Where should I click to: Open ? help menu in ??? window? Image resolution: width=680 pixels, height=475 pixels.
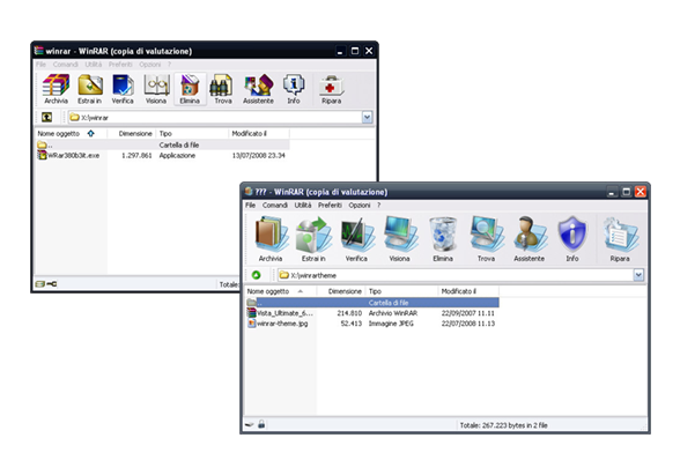coord(379,205)
